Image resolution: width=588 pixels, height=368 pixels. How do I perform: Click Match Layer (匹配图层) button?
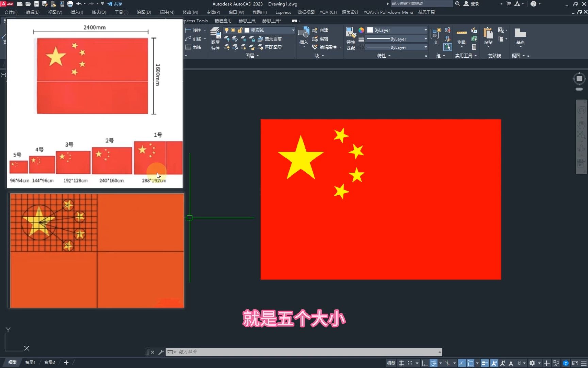[x=269, y=47]
